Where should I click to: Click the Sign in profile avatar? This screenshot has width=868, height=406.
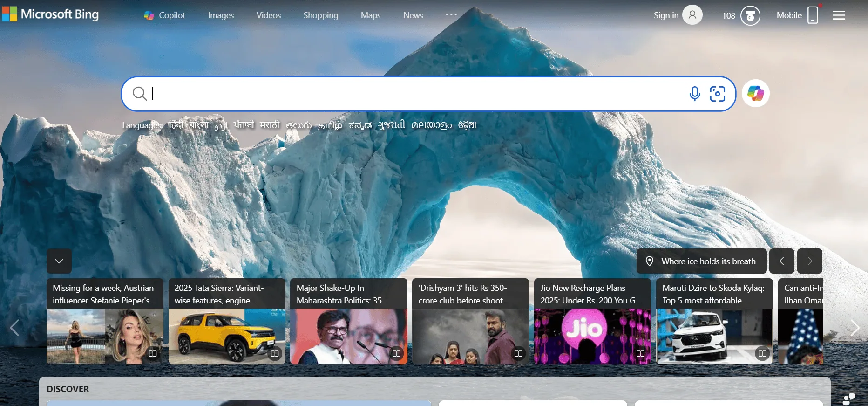(692, 15)
